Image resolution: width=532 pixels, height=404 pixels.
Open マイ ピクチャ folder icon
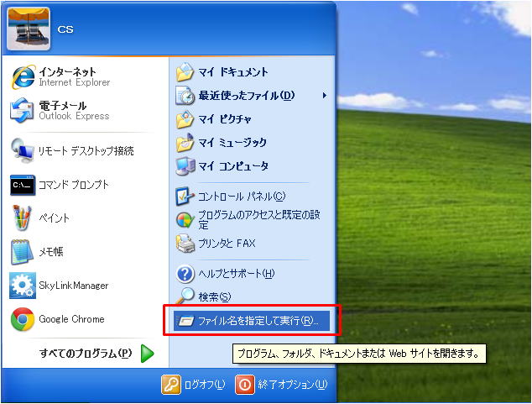185,119
